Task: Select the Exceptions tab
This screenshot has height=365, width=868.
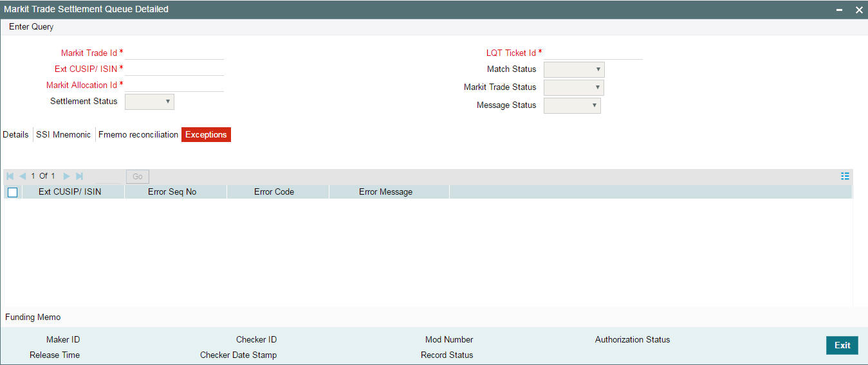Action: coord(206,135)
